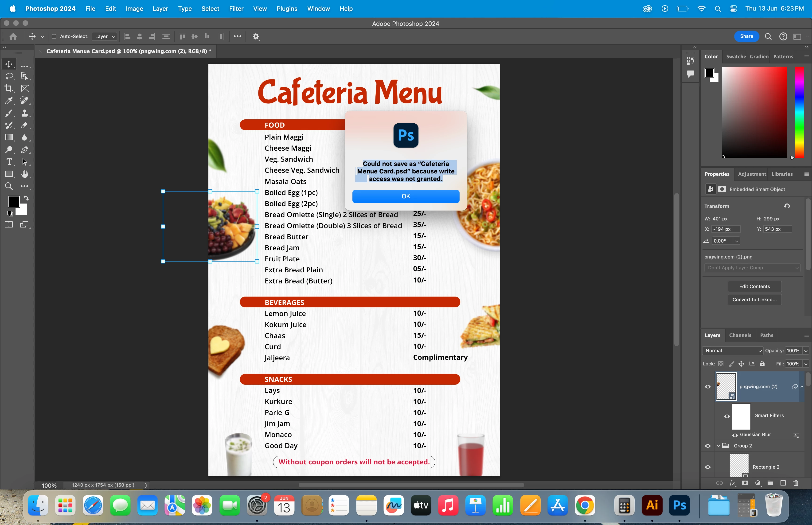Viewport: 812px width, 525px height.
Task: Click OK in the save error dialog
Action: [x=406, y=196]
